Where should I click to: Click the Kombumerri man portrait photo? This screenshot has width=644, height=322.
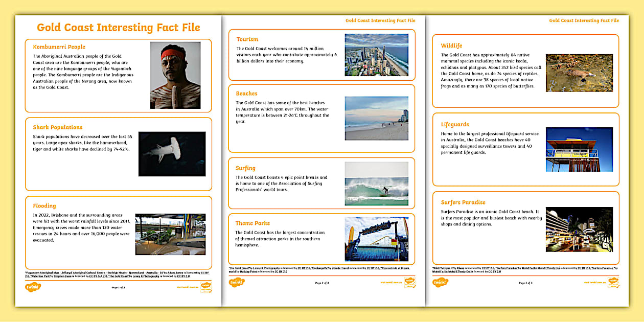tap(175, 75)
